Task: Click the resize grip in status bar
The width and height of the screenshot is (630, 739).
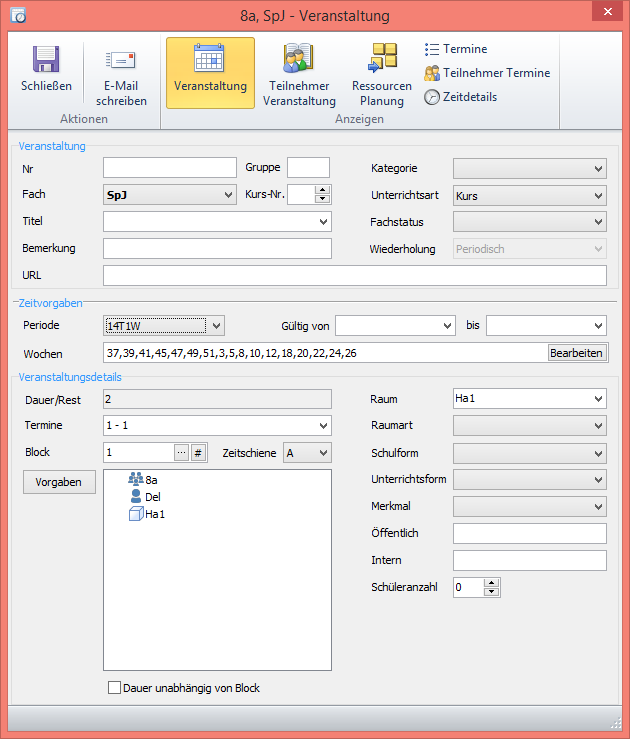Action: click(x=616, y=723)
